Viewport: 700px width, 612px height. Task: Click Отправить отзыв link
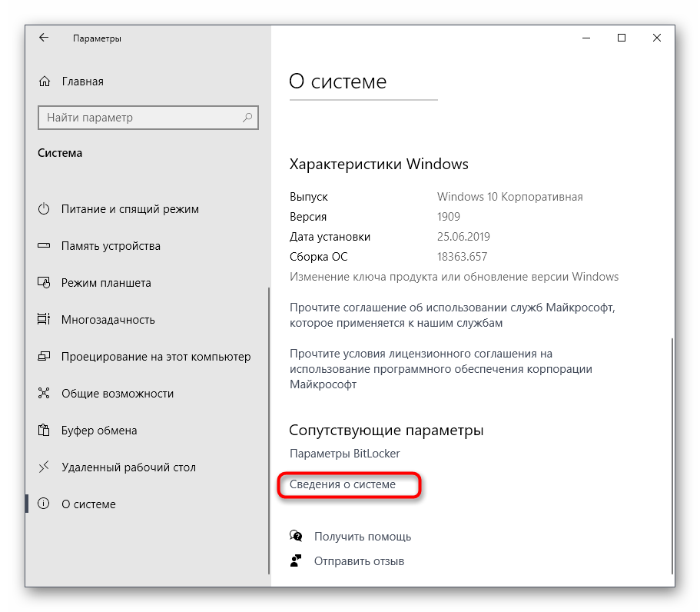coord(359,561)
